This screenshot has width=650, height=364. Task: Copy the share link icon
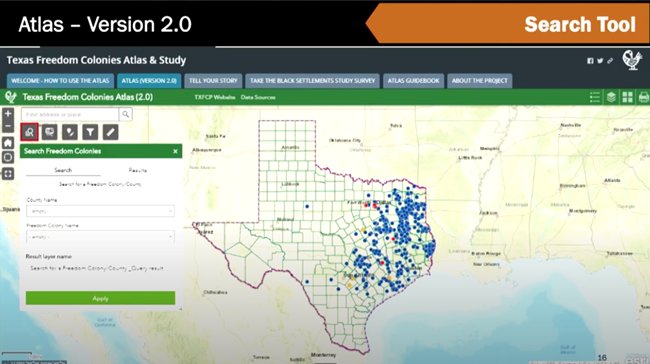click(x=610, y=61)
